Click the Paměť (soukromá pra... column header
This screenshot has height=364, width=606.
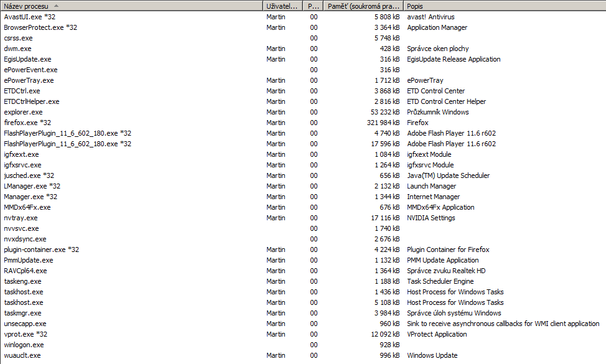point(363,6)
